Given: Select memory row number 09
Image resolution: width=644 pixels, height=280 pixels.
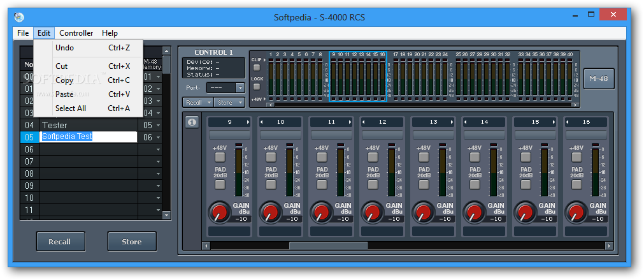Looking at the screenshot, I should tap(29, 186).
